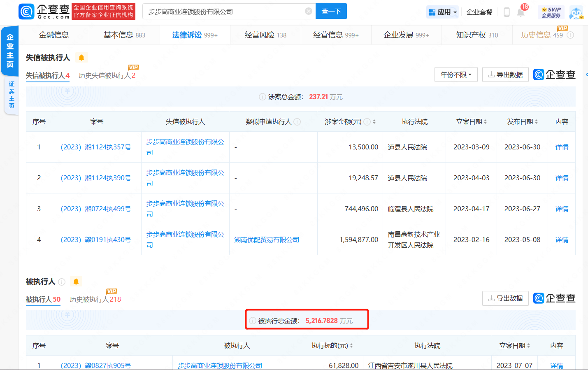Viewport: 588px width, 370px height.
Task: Click the 2023-05-08 publish date cell
Action: tap(523, 240)
